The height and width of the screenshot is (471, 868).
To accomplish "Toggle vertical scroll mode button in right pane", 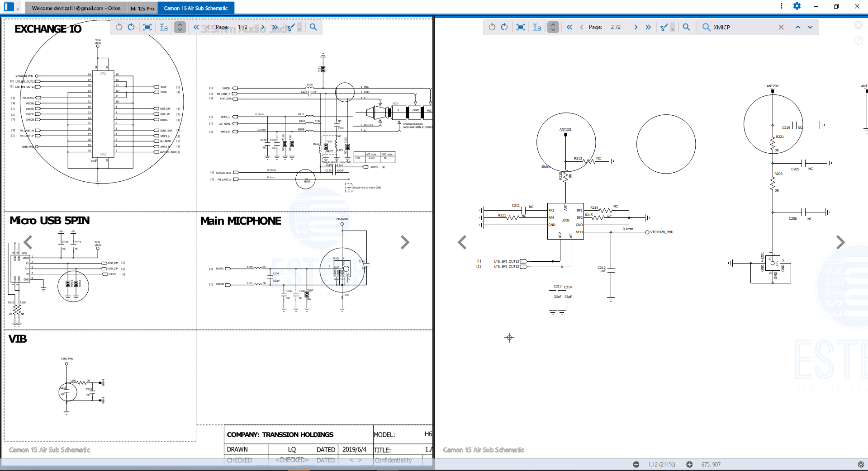I will [553, 27].
